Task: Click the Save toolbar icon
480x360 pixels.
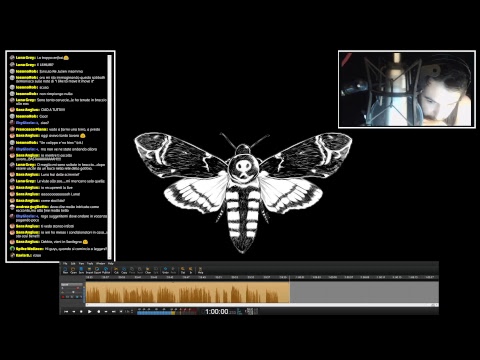Action: click(x=81, y=270)
